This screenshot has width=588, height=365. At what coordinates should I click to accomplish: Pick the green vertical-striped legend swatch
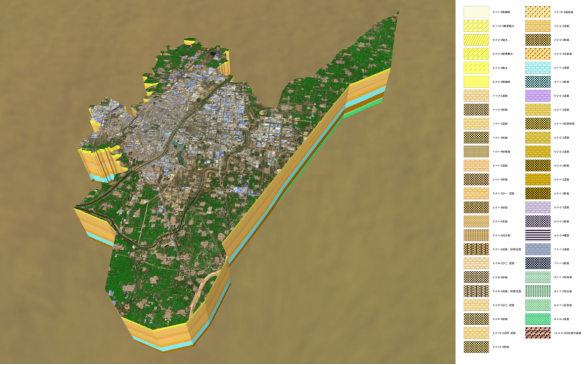[538, 291]
